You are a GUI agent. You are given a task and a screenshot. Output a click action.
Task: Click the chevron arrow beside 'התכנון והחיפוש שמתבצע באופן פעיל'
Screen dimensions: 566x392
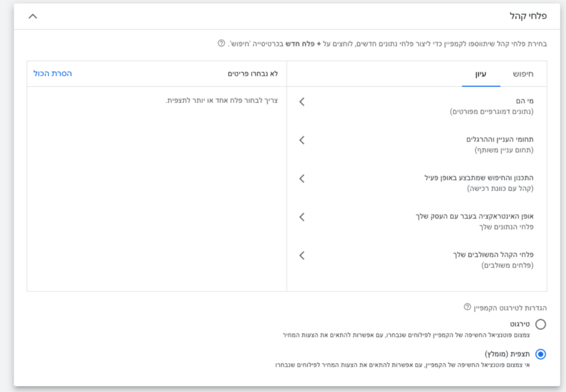click(x=302, y=179)
